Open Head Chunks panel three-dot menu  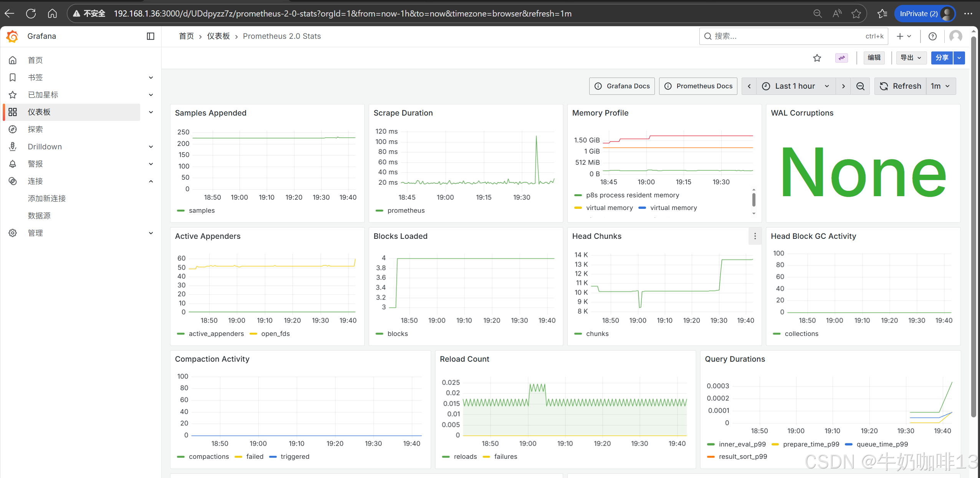tap(755, 236)
